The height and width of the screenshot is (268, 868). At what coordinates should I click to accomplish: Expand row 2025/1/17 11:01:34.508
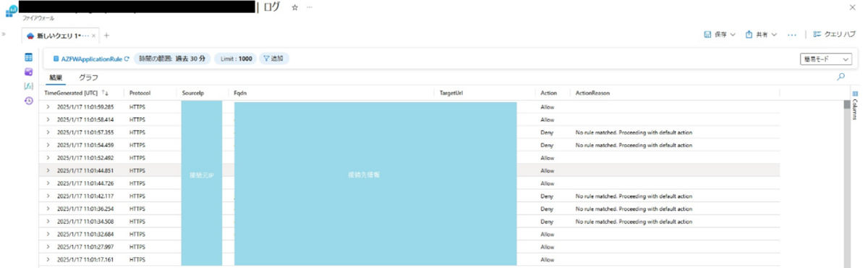click(x=48, y=221)
